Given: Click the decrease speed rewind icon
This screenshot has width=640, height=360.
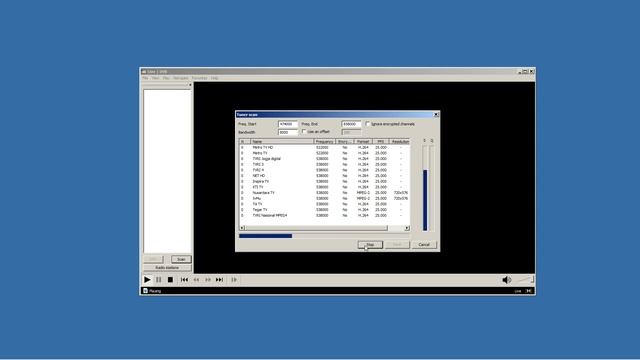Looking at the screenshot, I should tap(196, 280).
